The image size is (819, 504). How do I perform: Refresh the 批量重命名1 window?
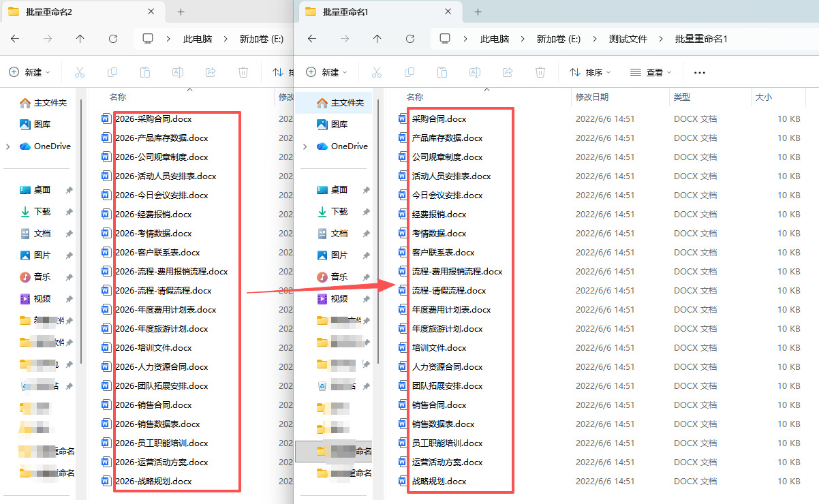[410, 39]
